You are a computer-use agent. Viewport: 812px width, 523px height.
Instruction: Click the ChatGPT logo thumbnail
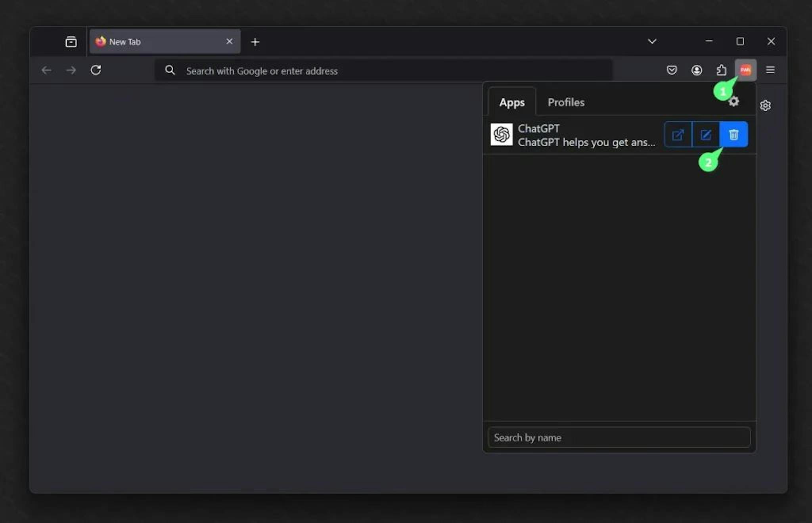click(x=502, y=134)
